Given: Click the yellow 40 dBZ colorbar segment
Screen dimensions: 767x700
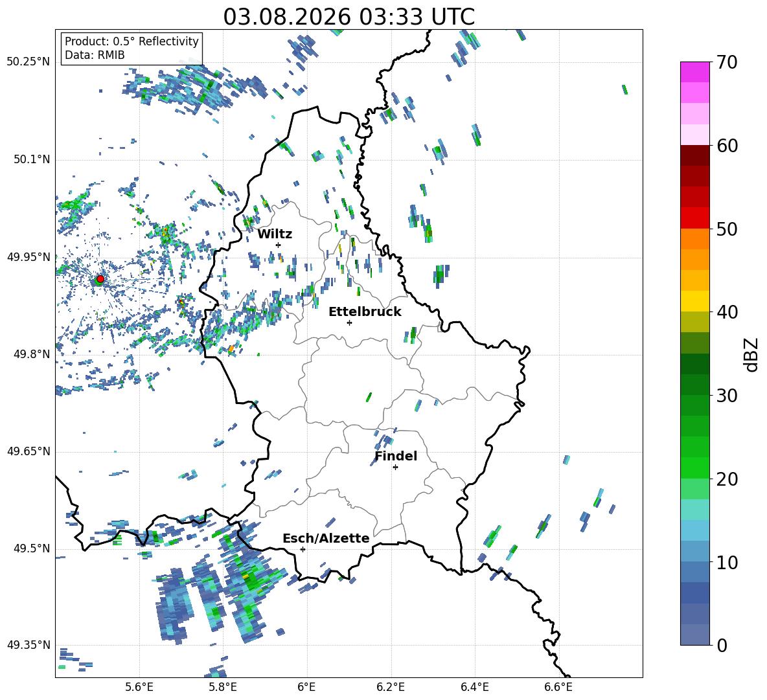Looking at the screenshot, I should tap(694, 301).
